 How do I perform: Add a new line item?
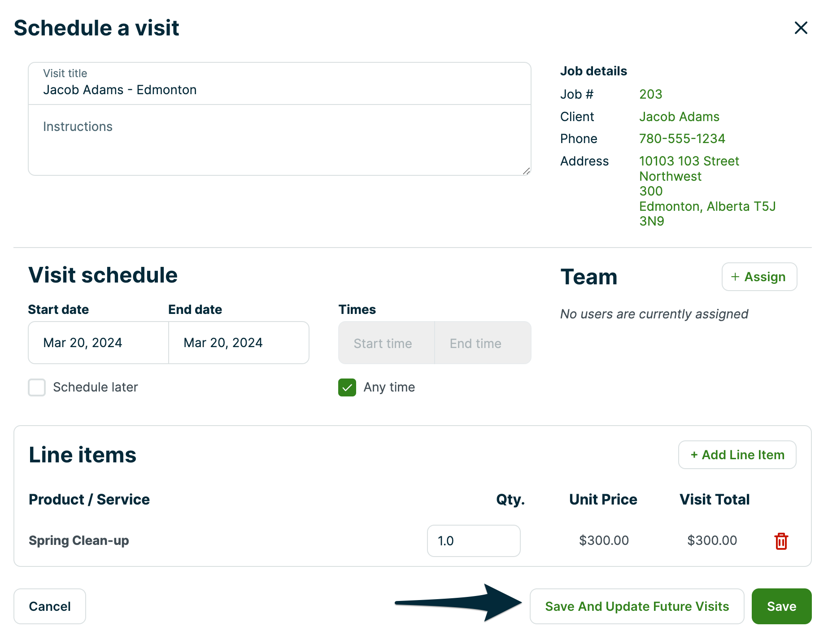[x=737, y=455]
